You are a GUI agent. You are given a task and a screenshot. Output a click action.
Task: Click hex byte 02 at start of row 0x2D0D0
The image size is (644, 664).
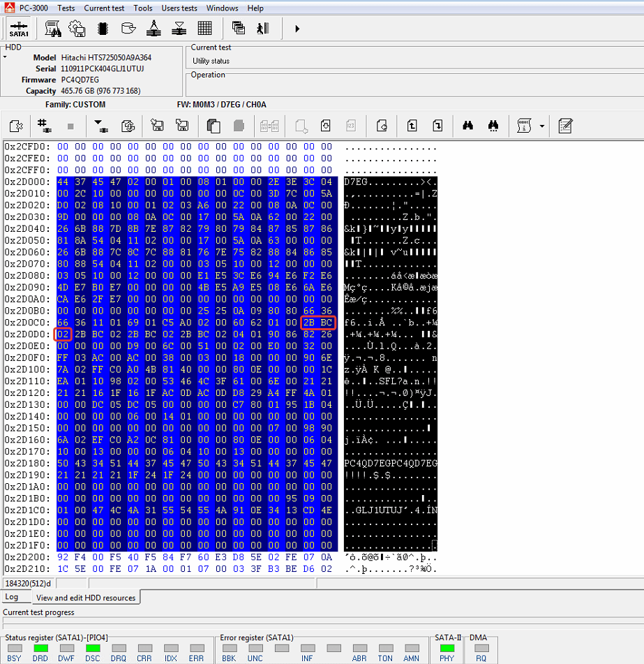click(x=63, y=334)
